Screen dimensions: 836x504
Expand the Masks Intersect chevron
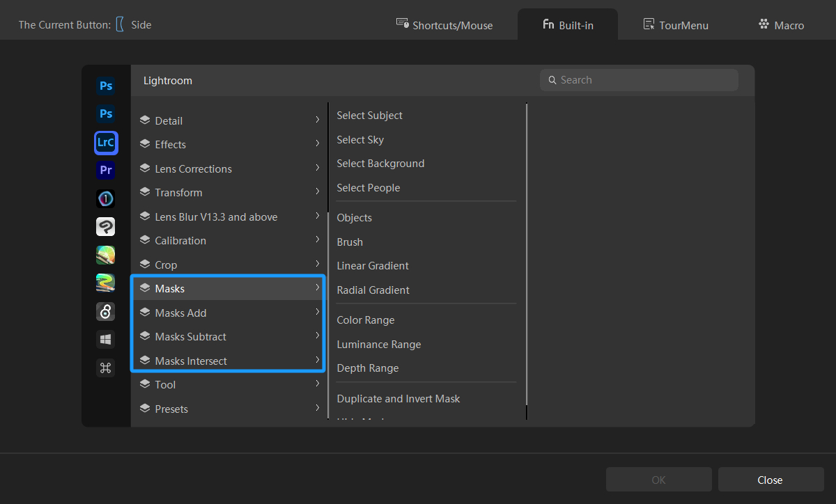click(317, 360)
